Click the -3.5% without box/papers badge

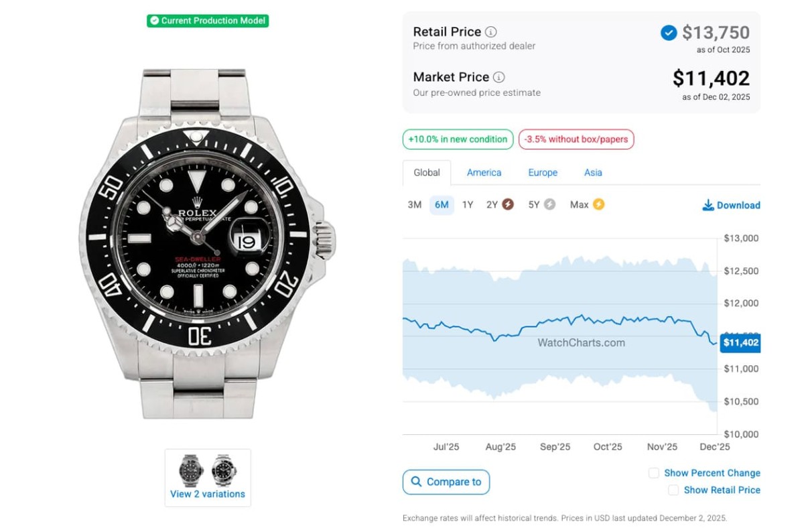click(x=576, y=139)
